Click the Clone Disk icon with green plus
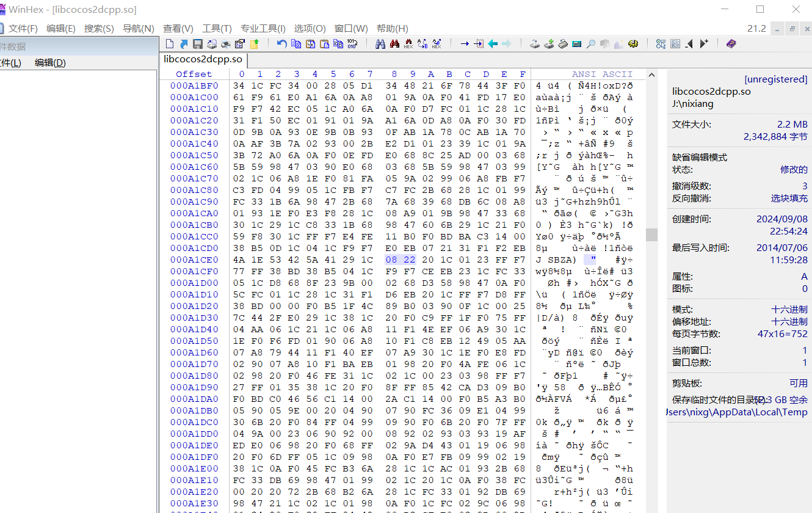Screen dimensions: 812x513 [549, 44]
